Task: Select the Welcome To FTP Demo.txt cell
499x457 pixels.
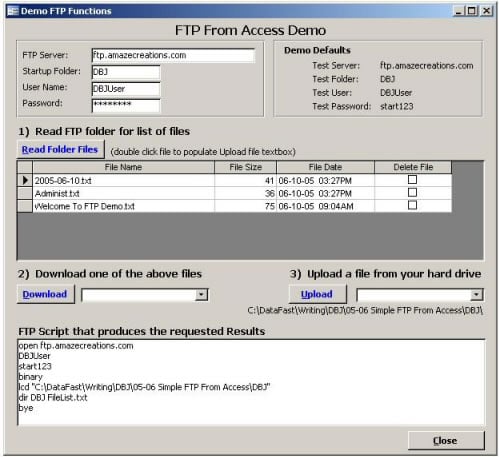Action: 123,206
